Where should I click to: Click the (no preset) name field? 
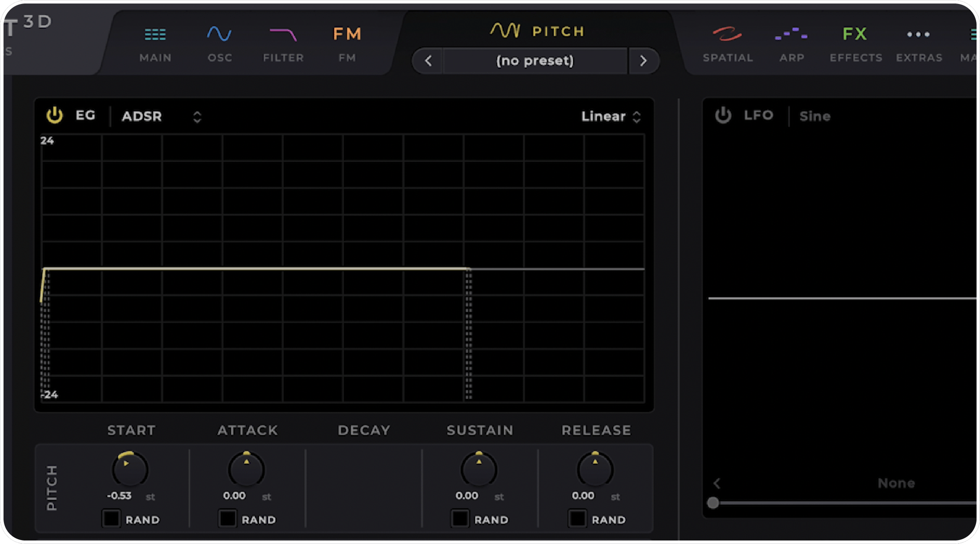click(x=535, y=61)
